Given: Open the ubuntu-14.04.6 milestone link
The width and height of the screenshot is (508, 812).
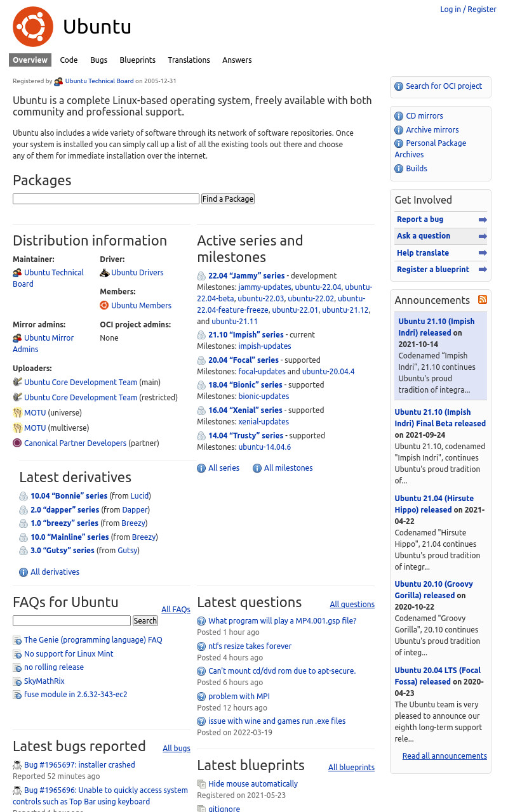Looking at the screenshot, I should (x=265, y=447).
